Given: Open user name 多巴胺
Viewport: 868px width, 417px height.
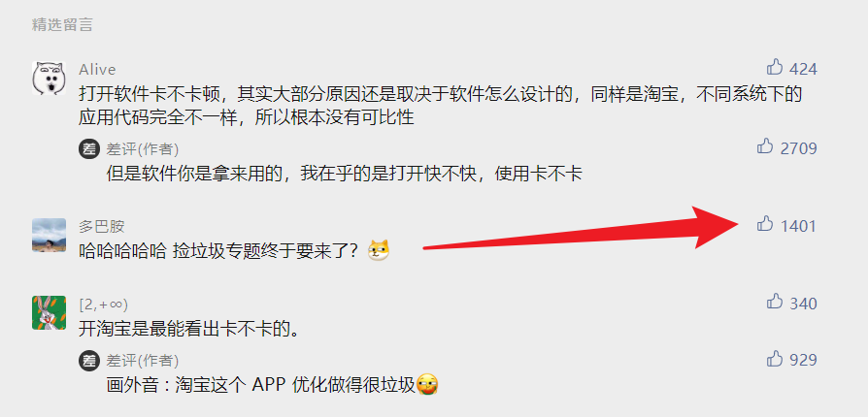Looking at the screenshot, I should point(102,226).
